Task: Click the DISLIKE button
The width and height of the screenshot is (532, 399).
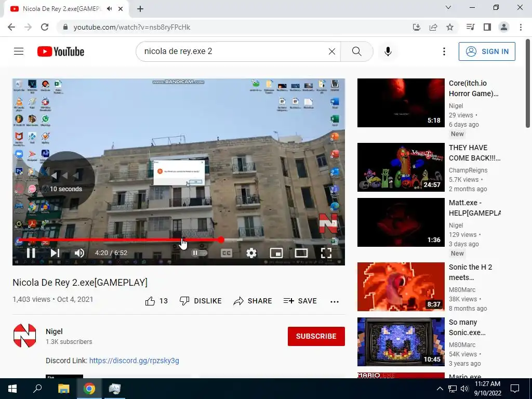Action: click(x=201, y=301)
